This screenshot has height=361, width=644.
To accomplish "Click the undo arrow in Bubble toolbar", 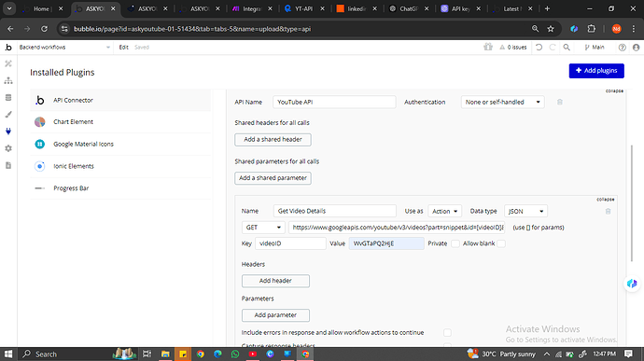I will pos(539,48).
